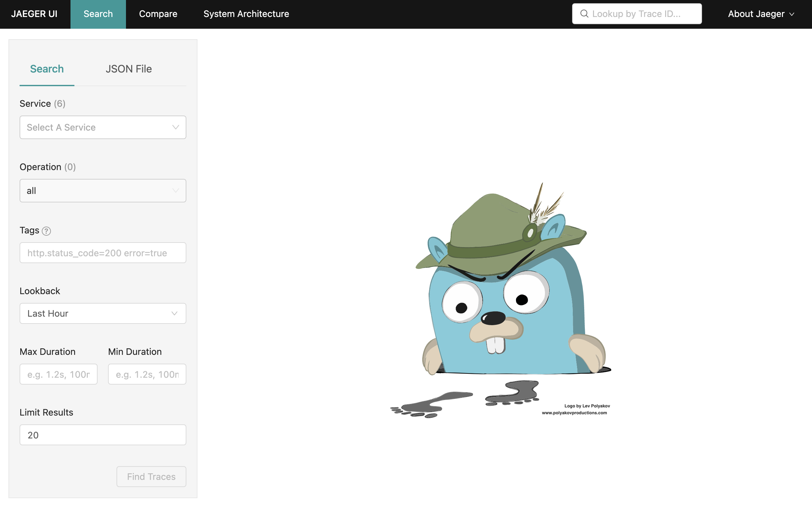
Task: Click the Tags help question-mark icon
Action: click(x=46, y=231)
